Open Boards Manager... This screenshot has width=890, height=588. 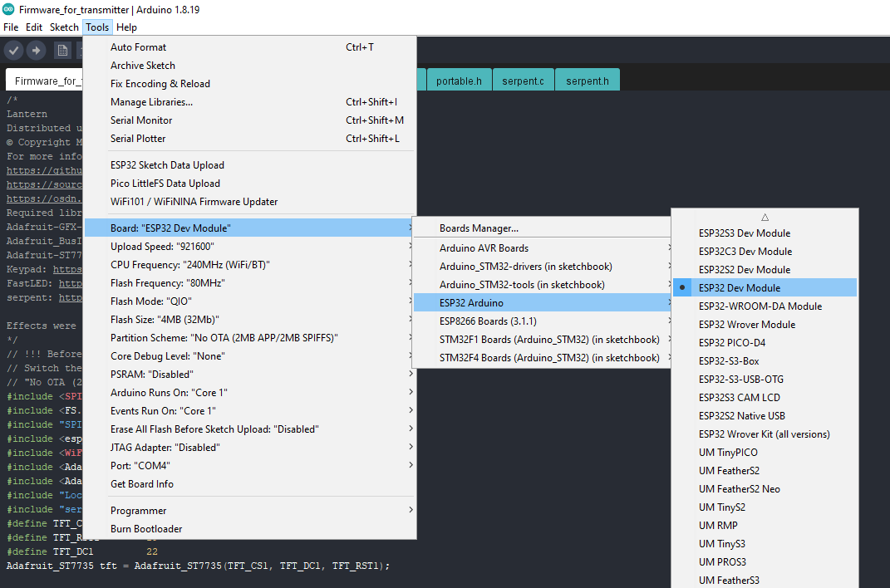click(x=542, y=228)
